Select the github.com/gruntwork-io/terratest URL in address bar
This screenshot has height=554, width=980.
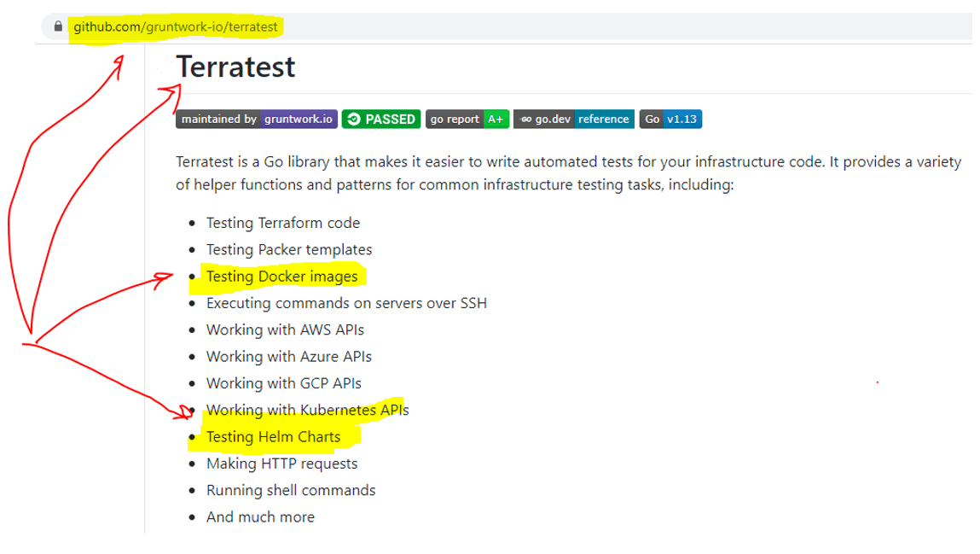point(174,26)
